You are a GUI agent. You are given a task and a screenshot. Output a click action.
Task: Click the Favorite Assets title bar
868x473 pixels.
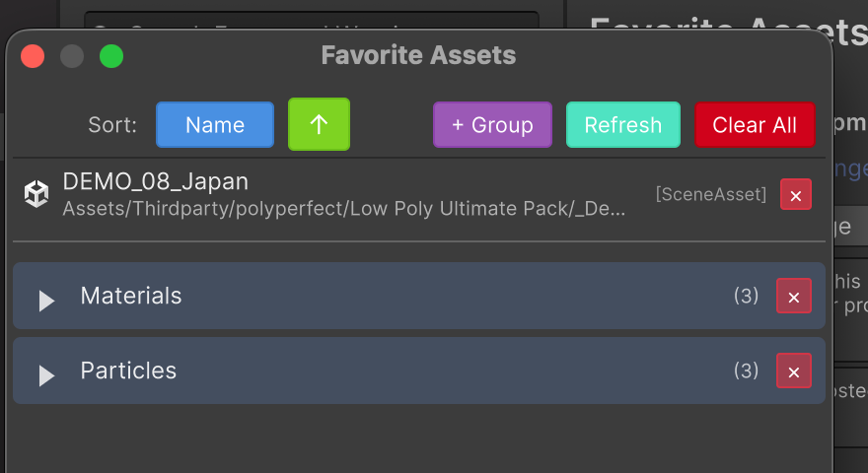[x=418, y=55]
